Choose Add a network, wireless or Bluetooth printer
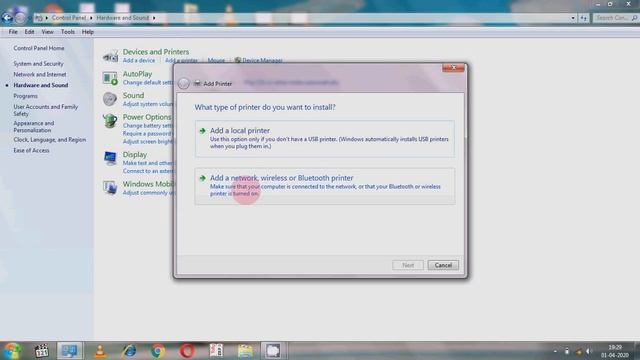This screenshot has height=360, width=640. (x=325, y=186)
